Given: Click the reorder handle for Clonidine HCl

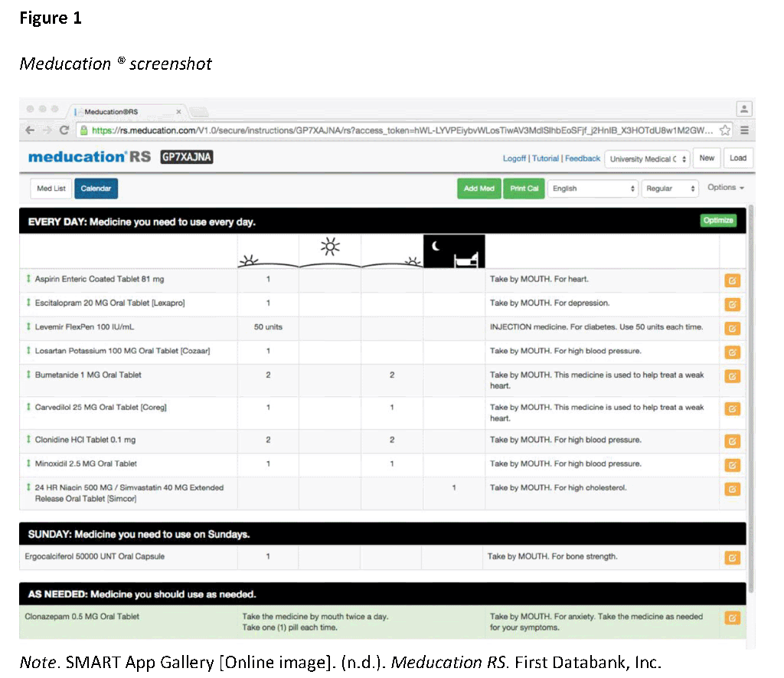Looking at the screenshot, I should coord(28,439).
